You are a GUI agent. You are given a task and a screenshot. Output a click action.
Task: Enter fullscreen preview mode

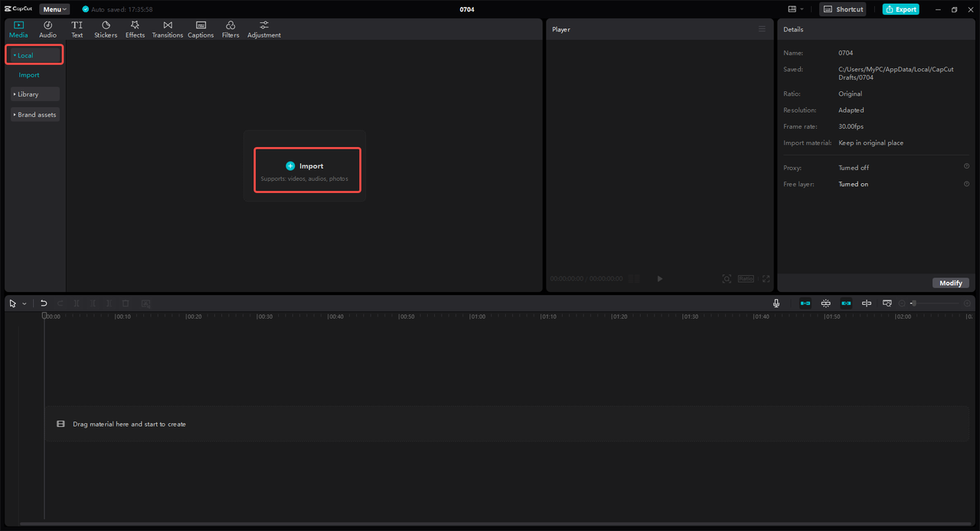coord(766,279)
